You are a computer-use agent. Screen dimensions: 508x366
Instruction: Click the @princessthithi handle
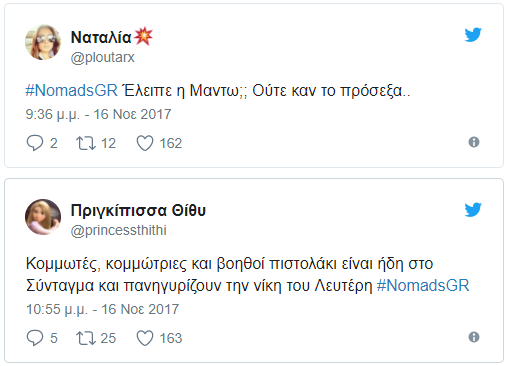(118, 230)
